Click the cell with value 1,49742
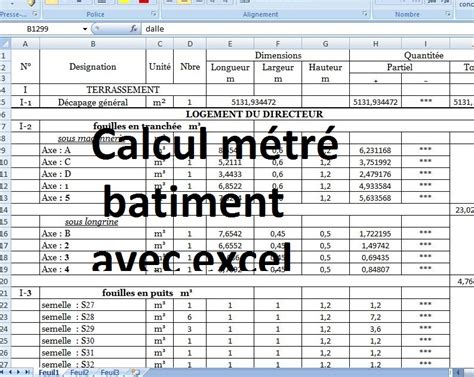 click(x=376, y=246)
